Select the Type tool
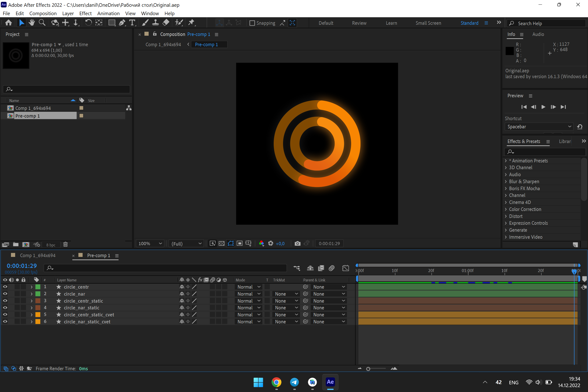 coord(133,22)
